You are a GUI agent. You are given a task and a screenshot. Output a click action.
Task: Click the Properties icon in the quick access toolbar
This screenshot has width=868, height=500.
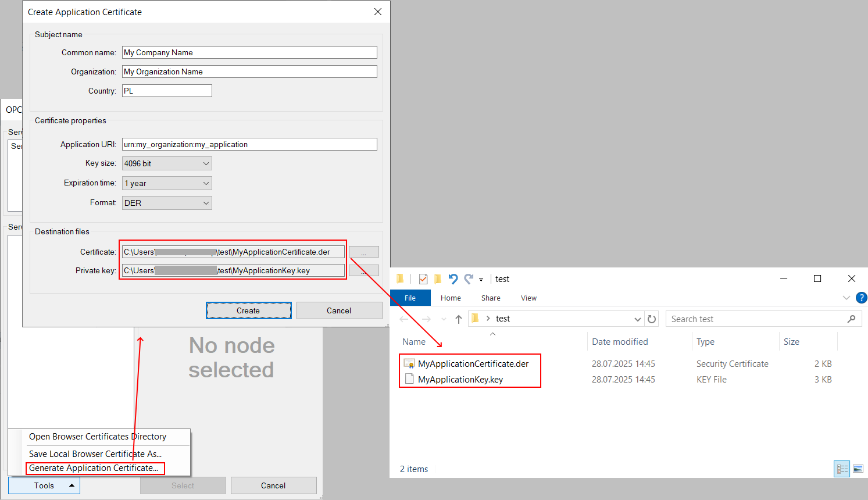point(423,279)
